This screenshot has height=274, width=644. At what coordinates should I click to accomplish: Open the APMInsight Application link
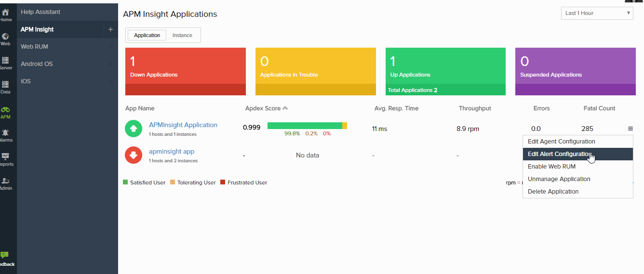(x=183, y=125)
